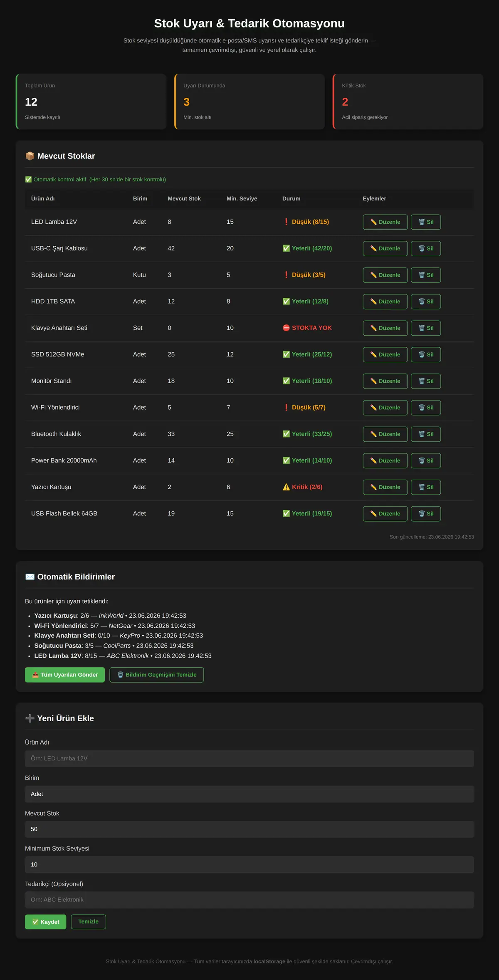
Task: Click the Mevcut Stok number field
Action: (x=249, y=829)
